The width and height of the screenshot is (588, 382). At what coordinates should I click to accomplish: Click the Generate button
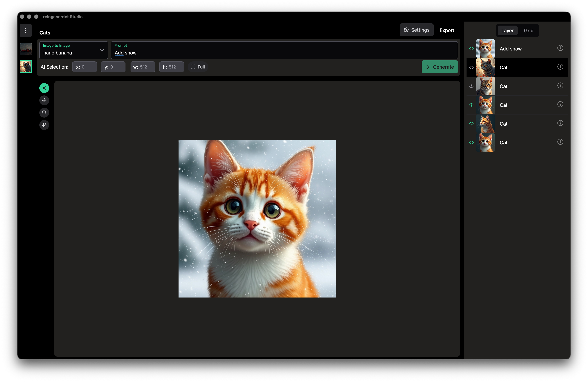(439, 67)
